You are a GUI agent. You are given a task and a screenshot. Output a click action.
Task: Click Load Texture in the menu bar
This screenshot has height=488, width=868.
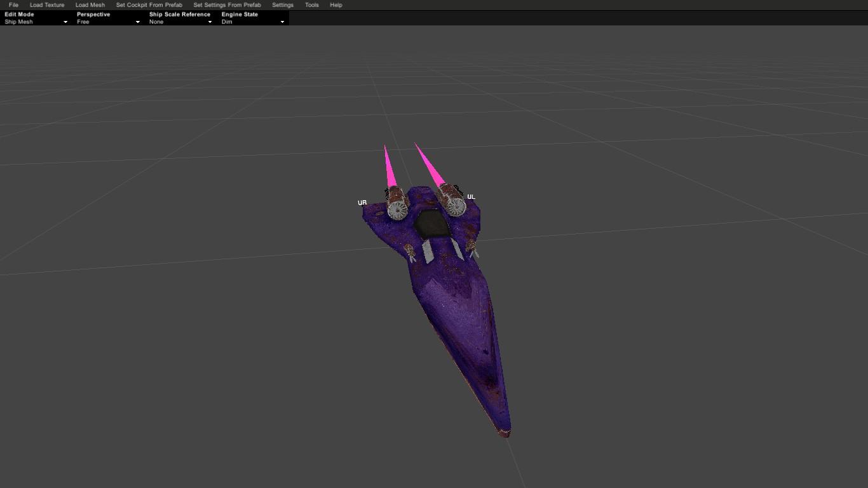click(47, 5)
